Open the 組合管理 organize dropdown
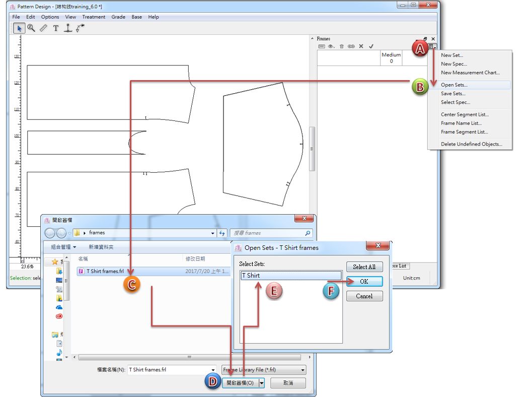The width and height of the screenshot is (532, 397). click(x=63, y=247)
